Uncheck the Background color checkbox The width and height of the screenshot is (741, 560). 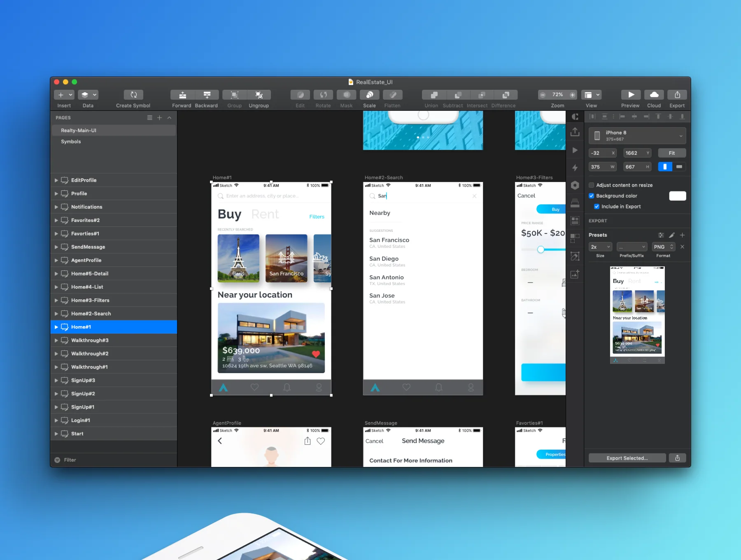[592, 196]
